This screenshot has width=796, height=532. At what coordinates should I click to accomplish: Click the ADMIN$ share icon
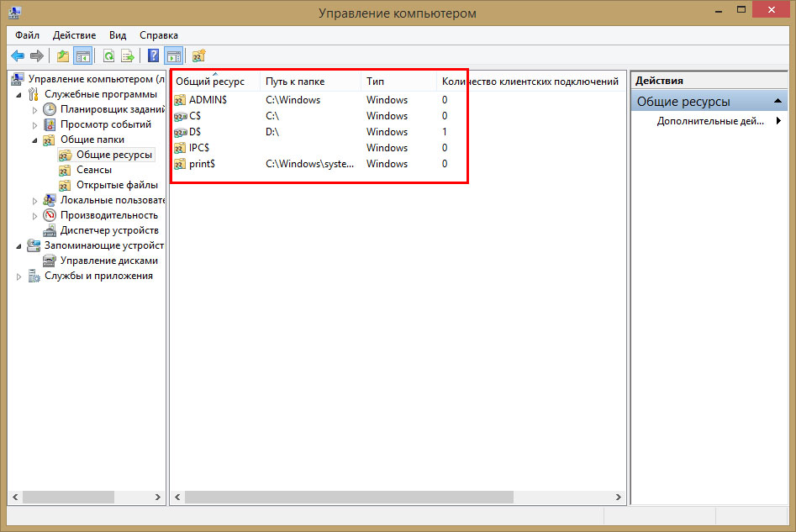(180, 100)
